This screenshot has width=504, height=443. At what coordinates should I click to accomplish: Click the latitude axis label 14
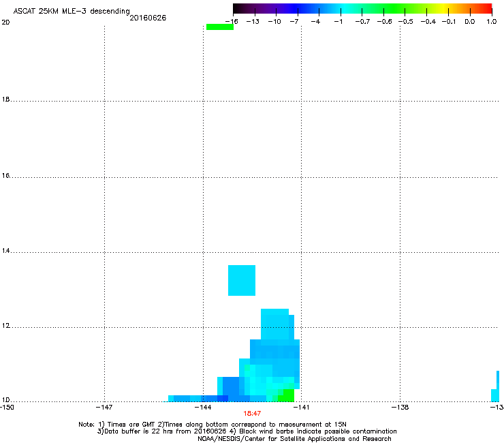tap(5, 251)
